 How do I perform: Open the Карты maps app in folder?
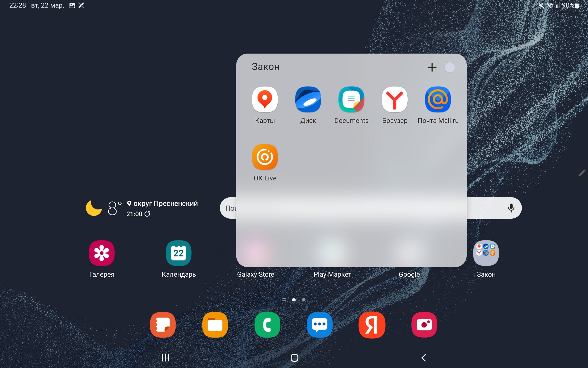pos(265,99)
